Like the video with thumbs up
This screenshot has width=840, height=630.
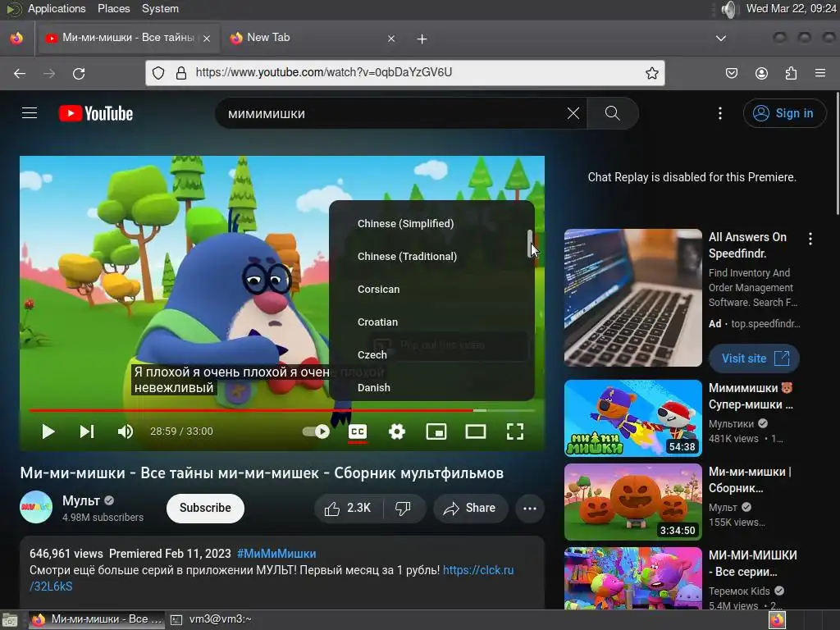point(348,508)
